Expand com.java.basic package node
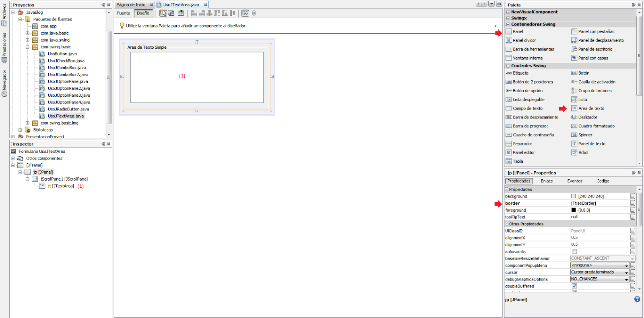Screen dimensions: 644x318 [27, 33]
